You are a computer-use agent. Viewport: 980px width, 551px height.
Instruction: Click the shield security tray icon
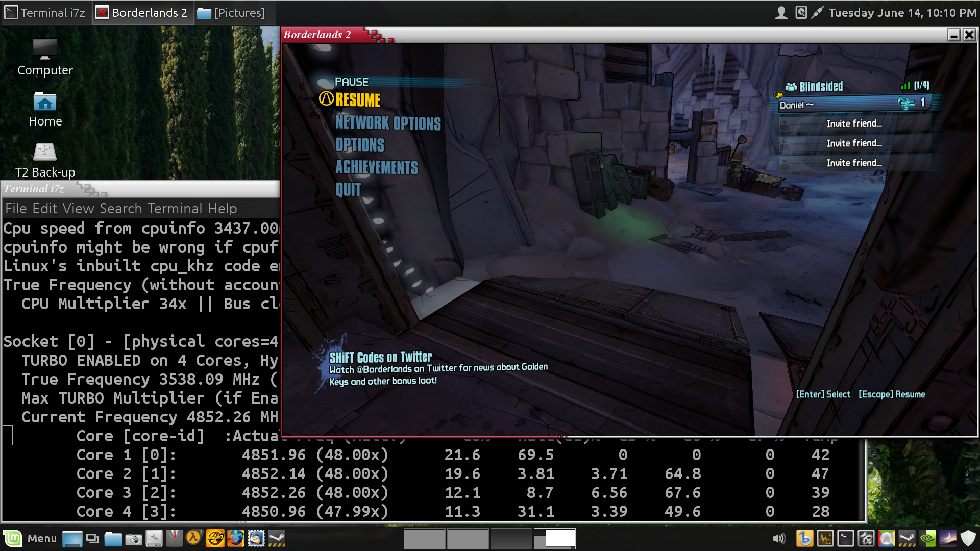click(968, 539)
